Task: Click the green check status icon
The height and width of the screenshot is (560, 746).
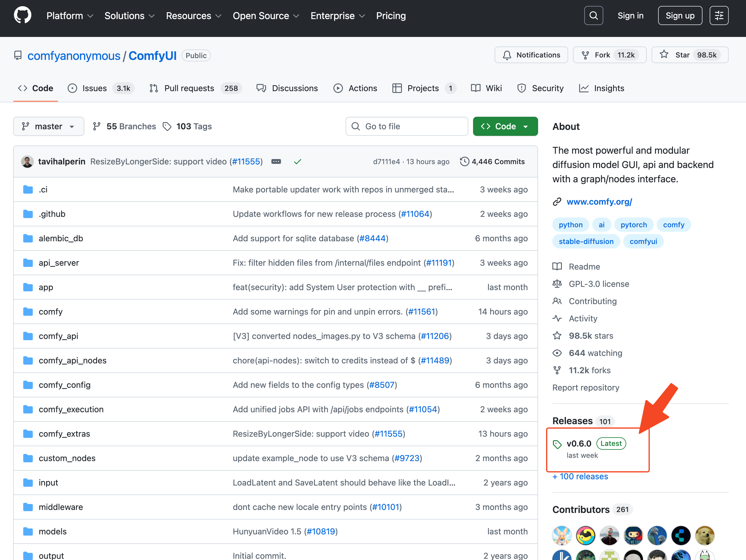Action: pos(297,162)
